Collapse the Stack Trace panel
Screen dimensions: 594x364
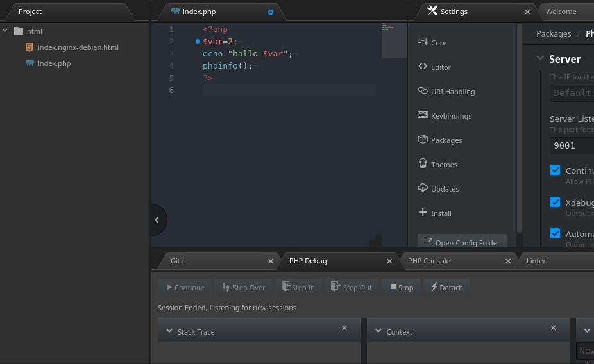(x=169, y=331)
